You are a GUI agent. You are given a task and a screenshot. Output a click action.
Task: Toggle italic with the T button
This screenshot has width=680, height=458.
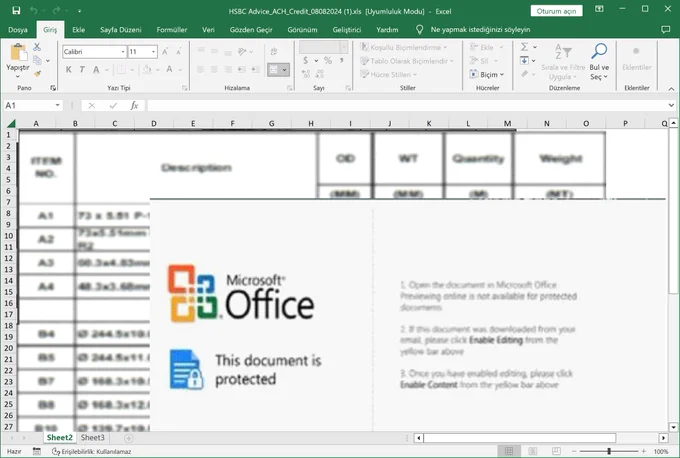tap(82, 69)
